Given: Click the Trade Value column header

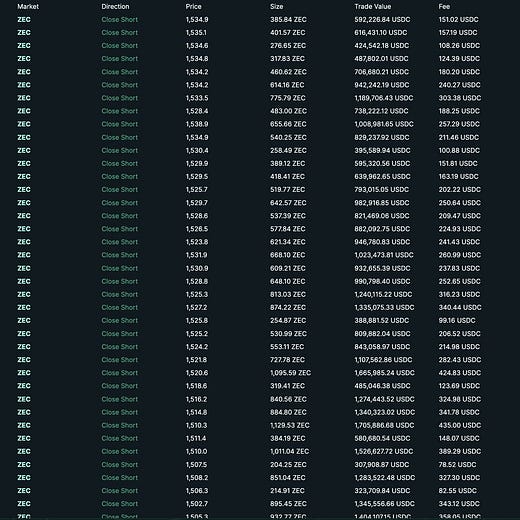Looking at the screenshot, I should (373, 7).
